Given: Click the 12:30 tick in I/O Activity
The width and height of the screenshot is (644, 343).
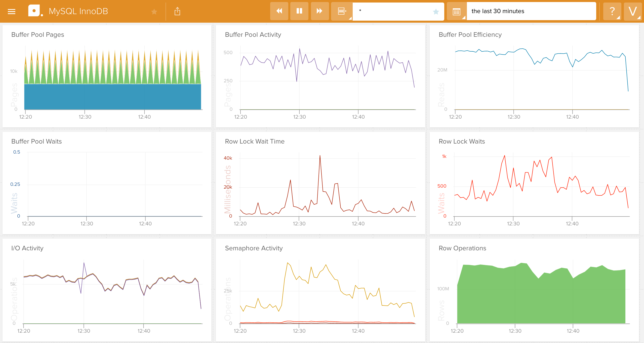Looking at the screenshot, I should (84, 331).
